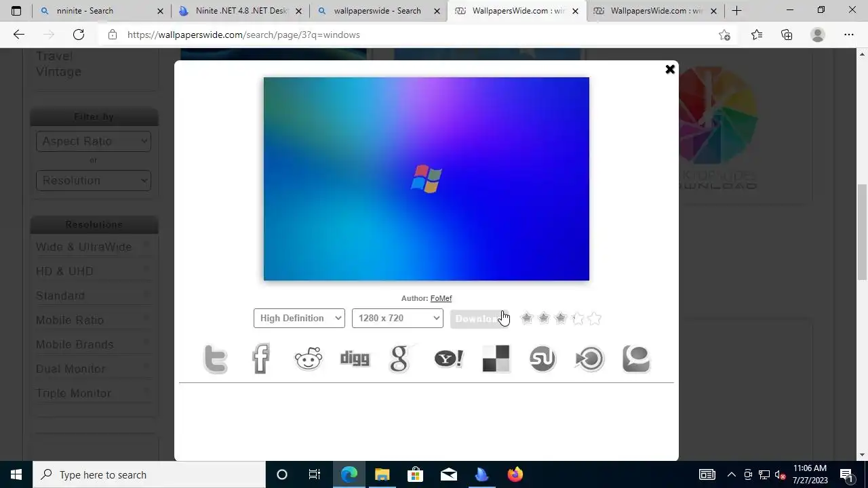Refresh the current page
The height and width of the screenshot is (488, 868).
[x=79, y=35]
